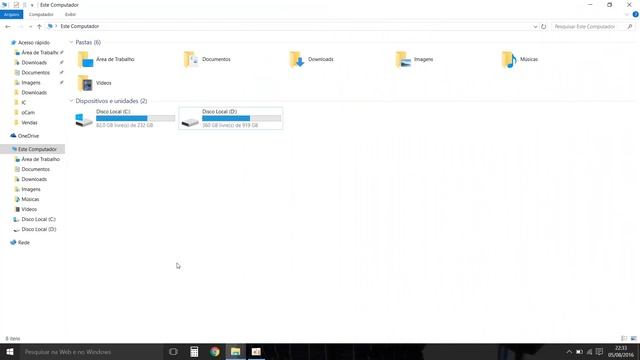Collapse the Dispositivos e unidades group

point(71,101)
